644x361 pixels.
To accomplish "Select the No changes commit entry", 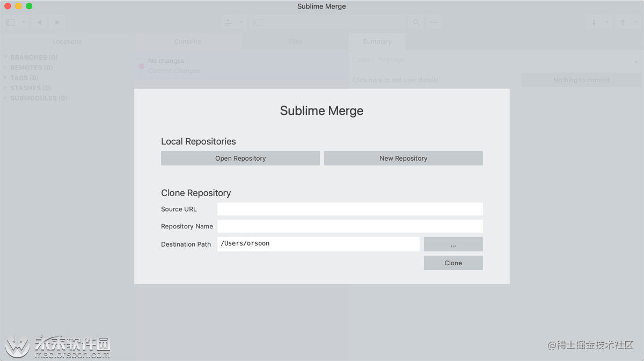I will pyautogui.click(x=241, y=66).
